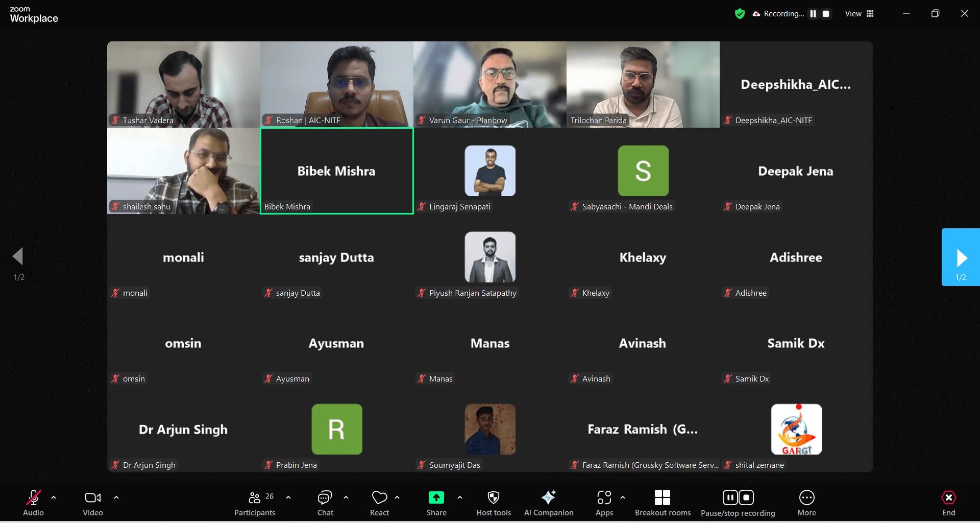Open Breakout rooms
The width and height of the screenshot is (980, 523).
coord(663,503)
